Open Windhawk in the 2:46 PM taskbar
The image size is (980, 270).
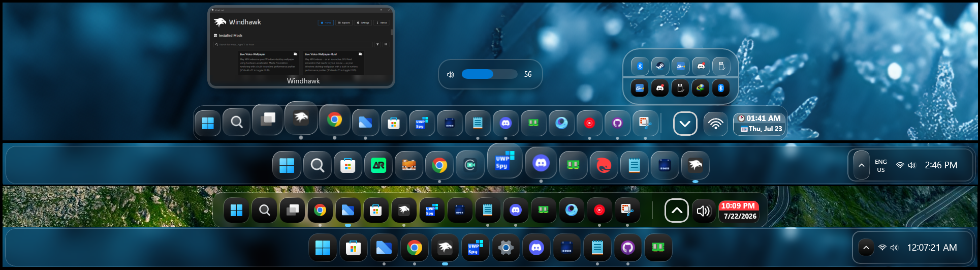[696, 165]
